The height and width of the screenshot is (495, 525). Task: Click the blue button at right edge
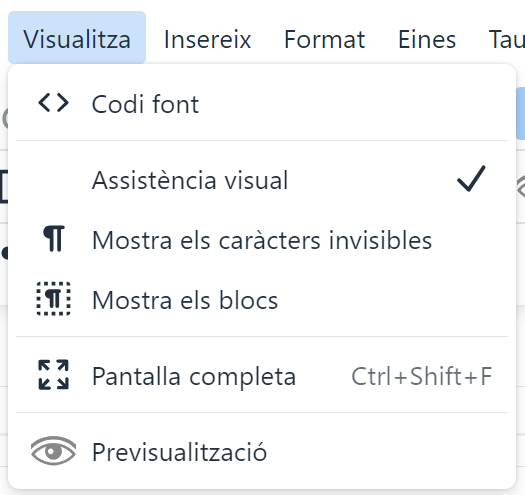[x=521, y=113]
